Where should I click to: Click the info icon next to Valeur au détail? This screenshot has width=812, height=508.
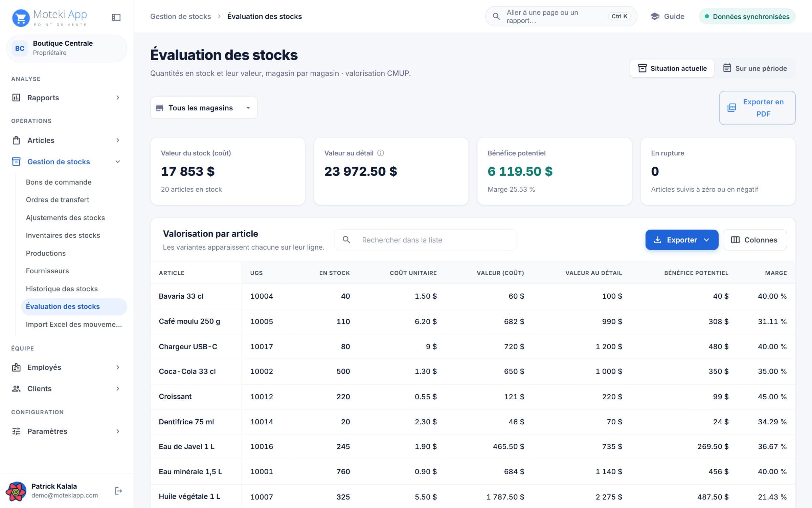coord(380,153)
